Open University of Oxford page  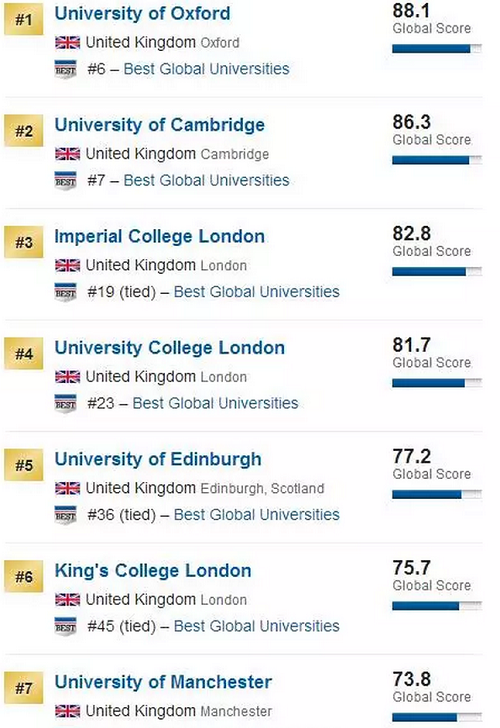[142, 13]
